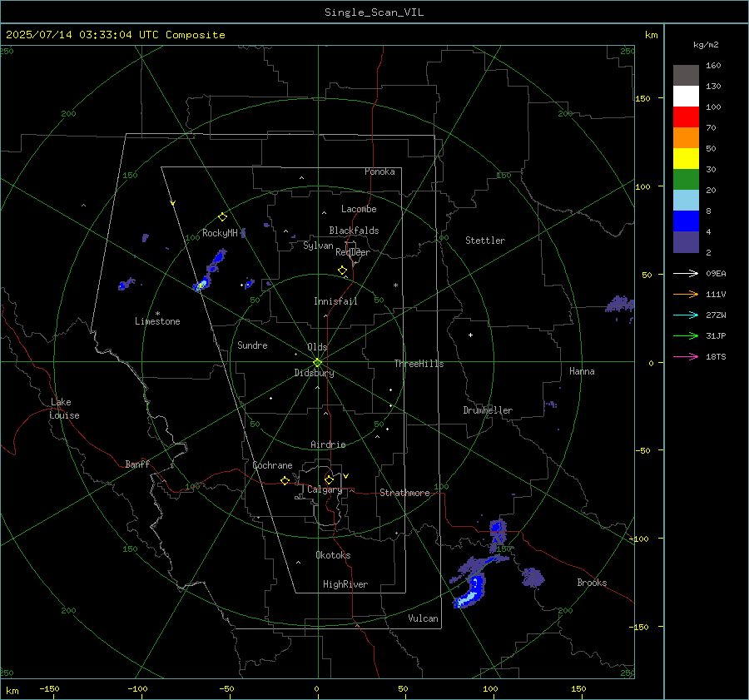Click the 160 value on the color scale
Image resolution: width=749 pixels, height=700 pixels.
click(x=713, y=66)
